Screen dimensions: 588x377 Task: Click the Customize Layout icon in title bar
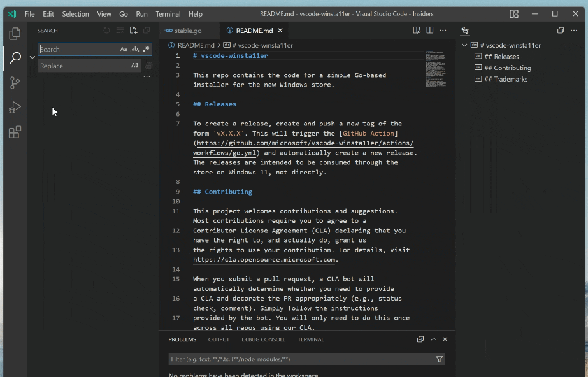(513, 13)
